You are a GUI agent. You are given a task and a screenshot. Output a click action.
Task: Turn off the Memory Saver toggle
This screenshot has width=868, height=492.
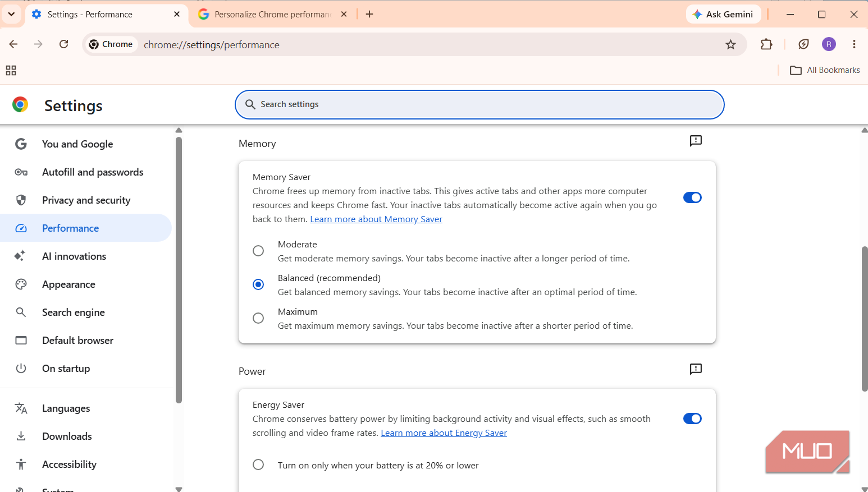(692, 197)
